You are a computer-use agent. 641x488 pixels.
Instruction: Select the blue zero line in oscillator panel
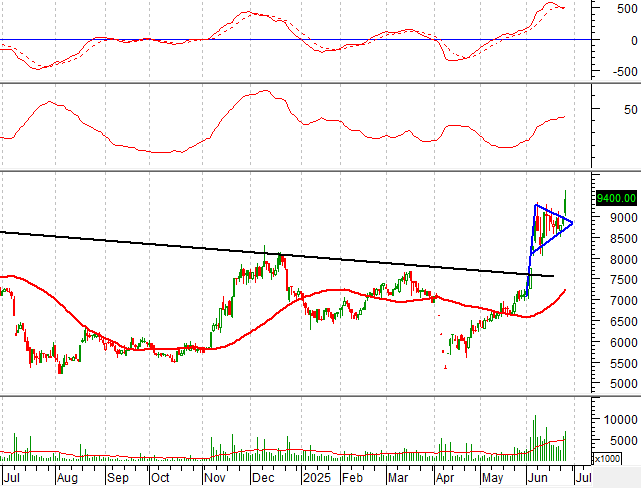pyautogui.click(x=295, y=40)
